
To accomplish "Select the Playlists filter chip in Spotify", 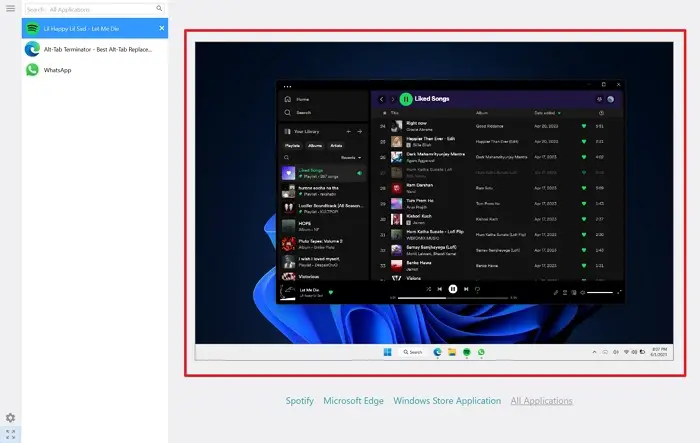I will click(x=292, y=146).
